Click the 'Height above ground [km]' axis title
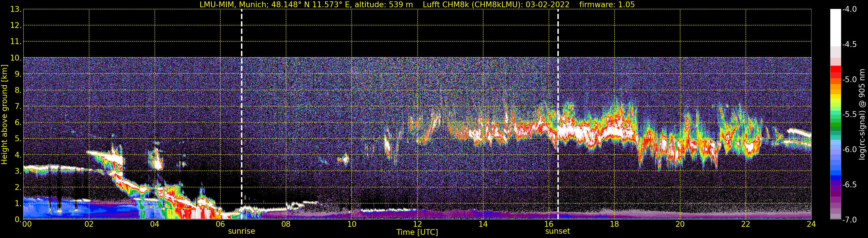The image size is (868, 238). point(4,115)
